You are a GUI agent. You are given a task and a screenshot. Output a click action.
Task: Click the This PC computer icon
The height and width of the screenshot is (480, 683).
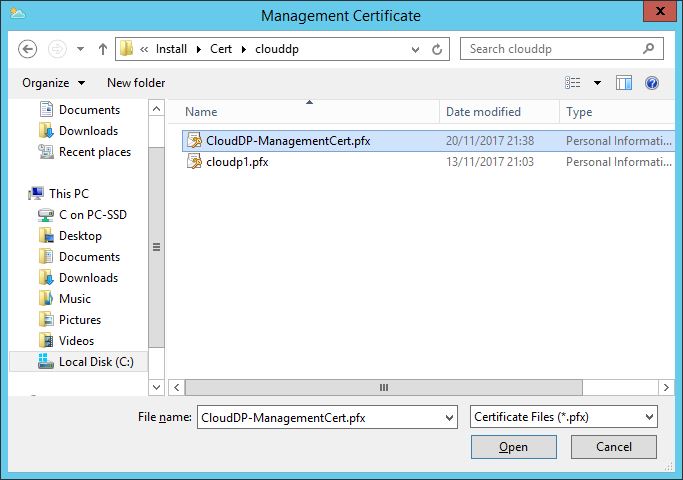[x=36, y=193]
